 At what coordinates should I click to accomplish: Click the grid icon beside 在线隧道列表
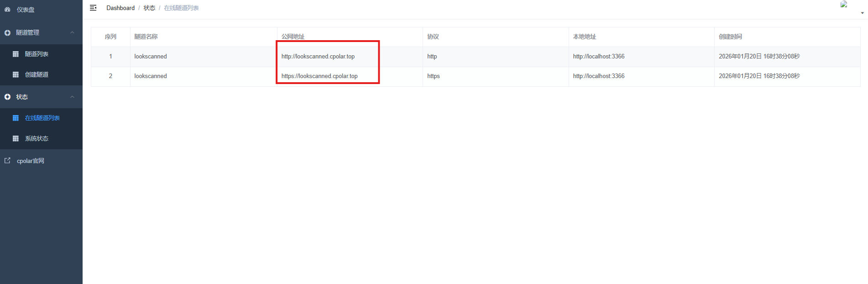[x=16, y=118]
